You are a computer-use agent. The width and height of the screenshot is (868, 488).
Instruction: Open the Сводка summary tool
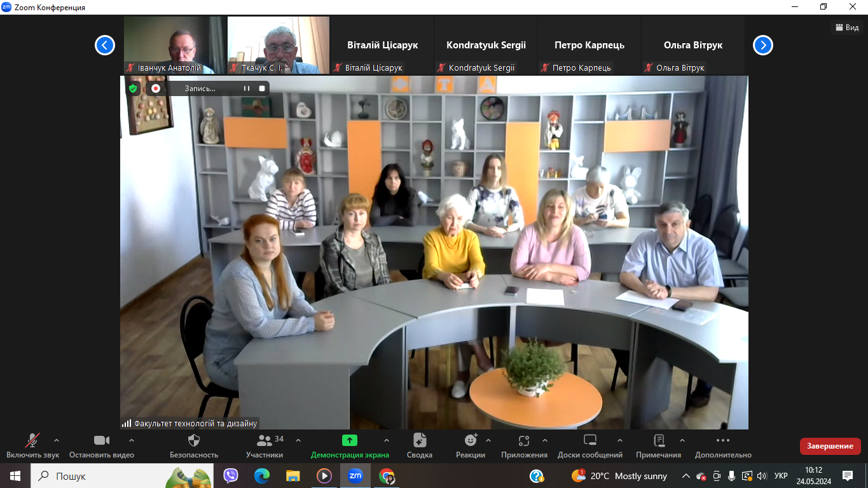(x=420, y=441)
